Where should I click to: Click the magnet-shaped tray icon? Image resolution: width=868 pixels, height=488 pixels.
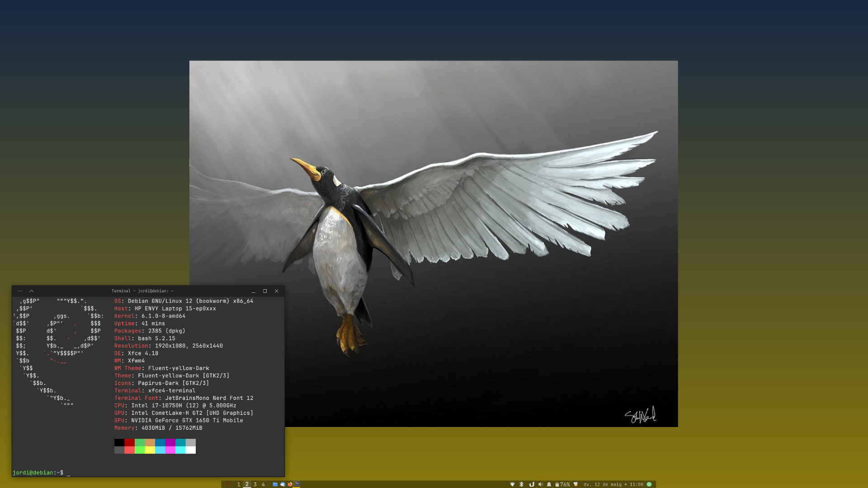point(532,484)
